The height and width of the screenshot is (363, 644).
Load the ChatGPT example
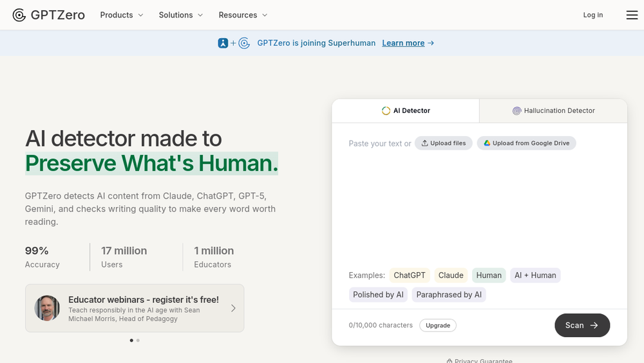pyautogui.click(x=410, y=275)
